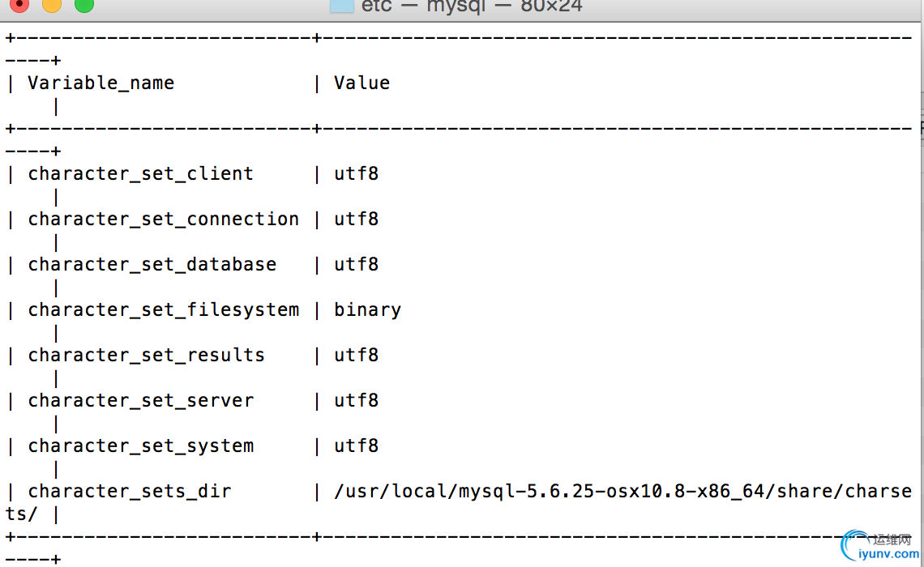The image size is (924, 567).
Task: Click the folder proxy icon in the title bar
Action: [x=342, y=6]
